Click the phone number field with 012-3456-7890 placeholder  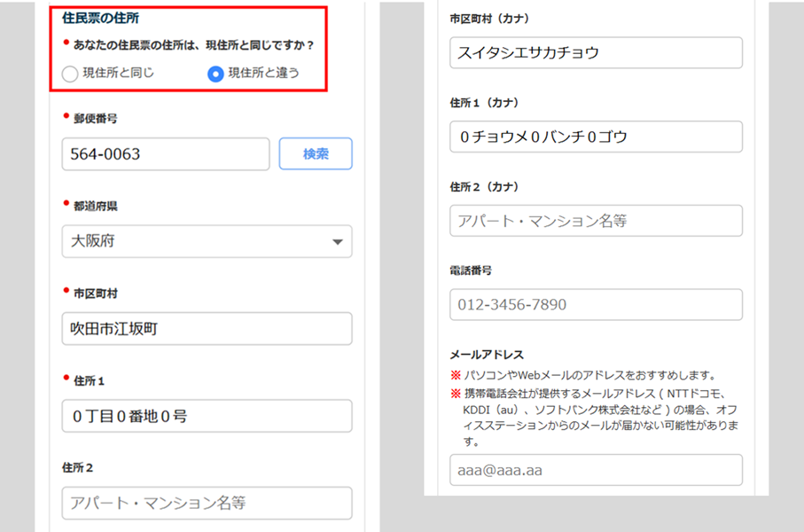(x=596, y=304)
